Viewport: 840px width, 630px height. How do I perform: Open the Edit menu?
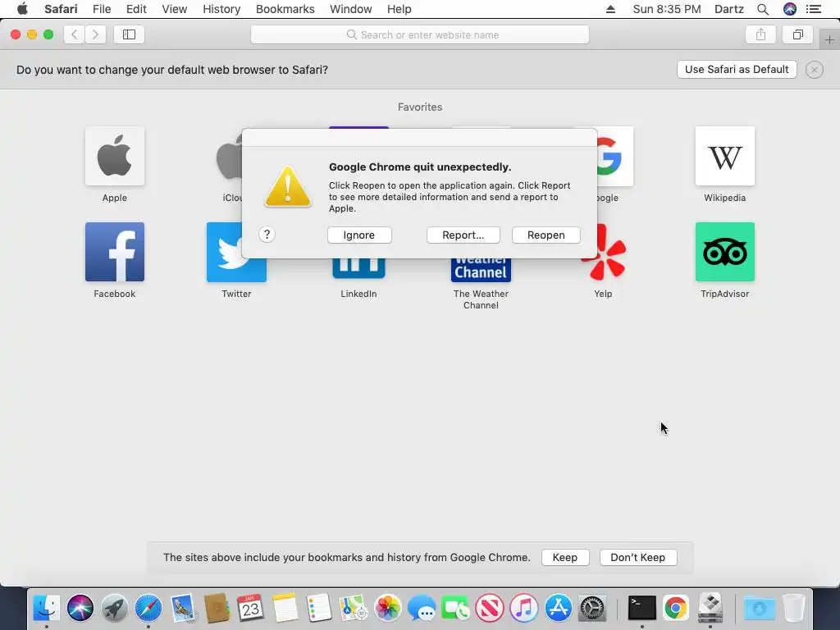tap(137, 9)
